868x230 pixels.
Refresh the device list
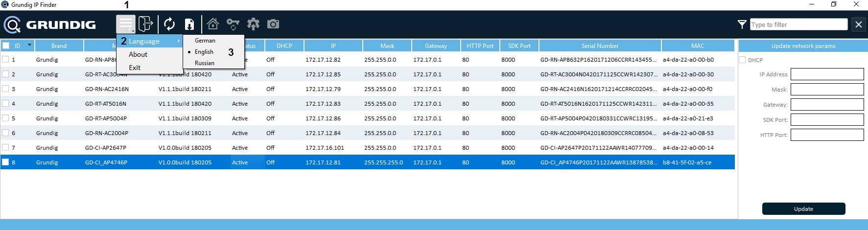(x=169, y=23)
